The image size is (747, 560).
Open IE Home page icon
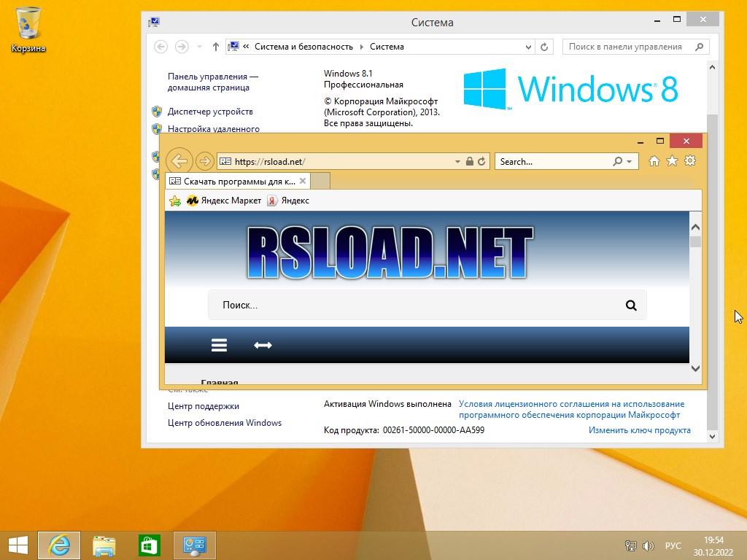654,161
